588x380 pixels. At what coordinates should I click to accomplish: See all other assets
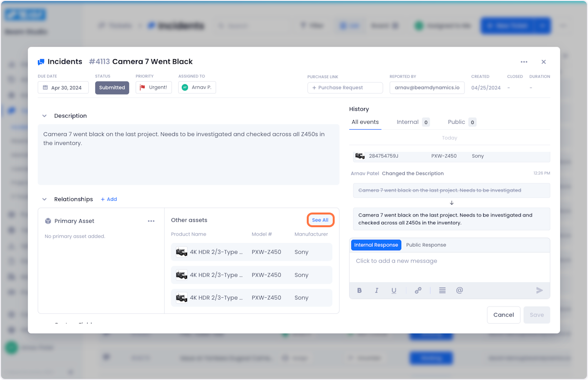pyautogui.click(x=320, y=220)
